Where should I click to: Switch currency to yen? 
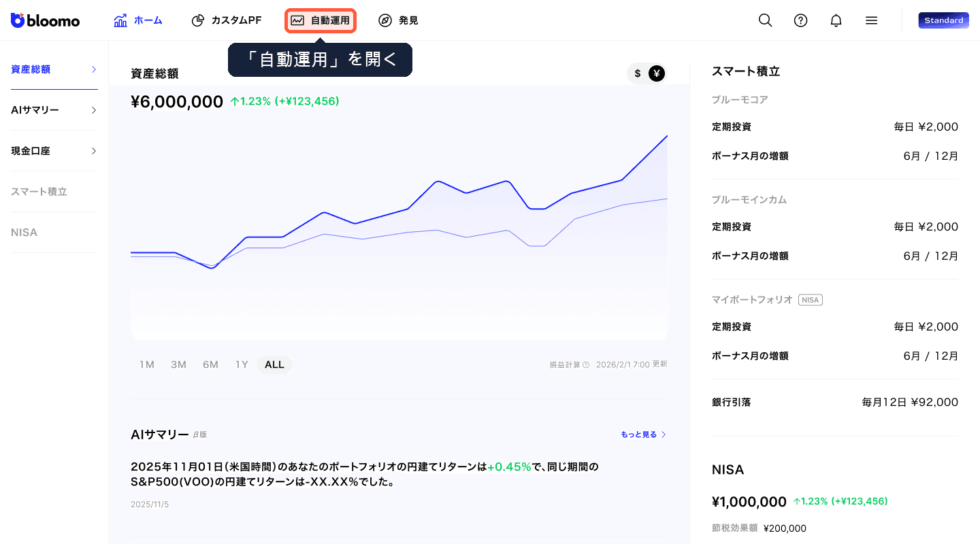point(656,73)
